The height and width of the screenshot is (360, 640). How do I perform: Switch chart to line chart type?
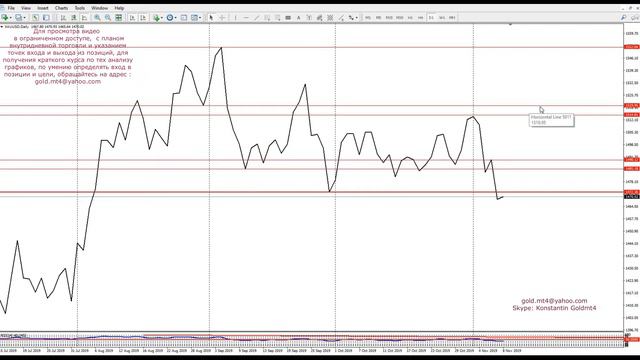pyautogui.click(x=84, y=18)
